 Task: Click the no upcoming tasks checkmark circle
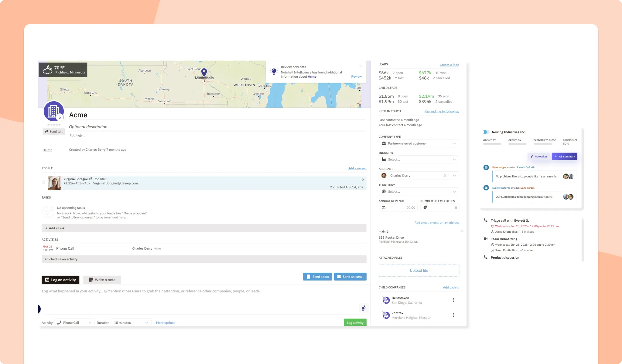coord(48,212)
